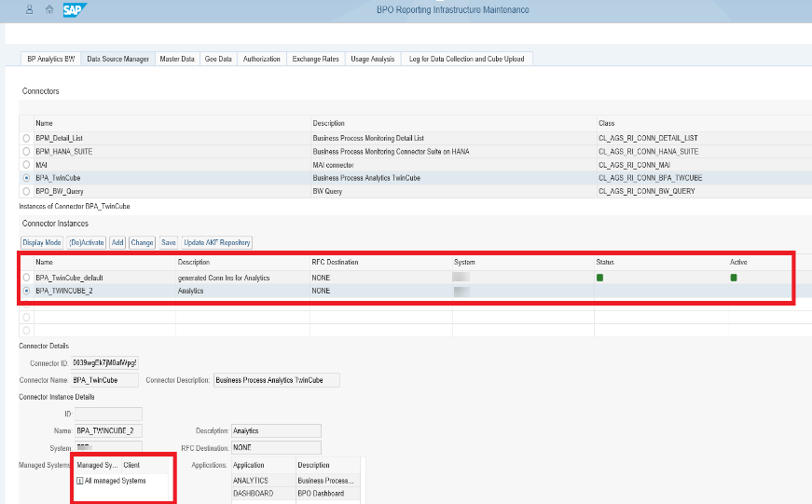This screenshot has height=504, width=812.
Task: Select the BPO_BW_Query connector radio button
Action: coord(26,191)
